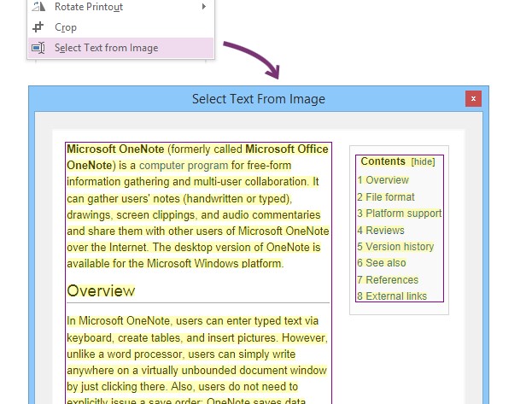Click the Overview section heading
Image resolution: width=532 pixels, height=404 pixels.
101,291
